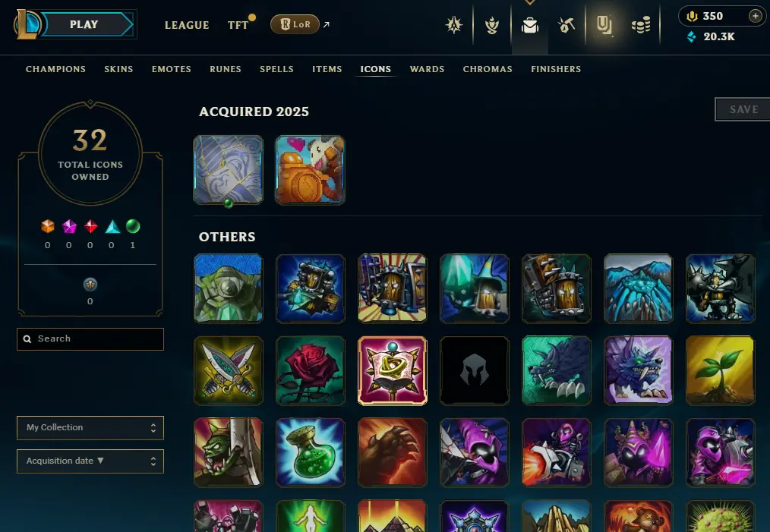Switch to the Skins tab
The width and height of the screenshot is (770, 532).
pyautogui.click(x=118, y=69)
